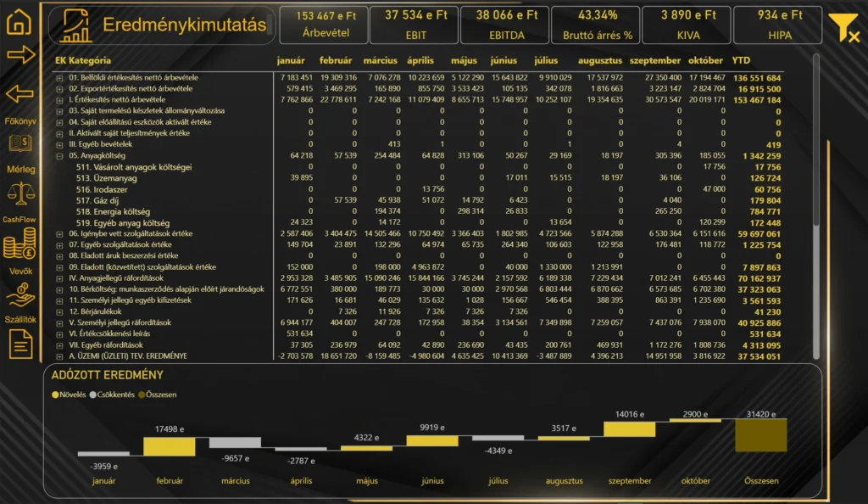This screenshot has width=868, height=504.
Task: Open the Mérleg balance scale icon
Action: click(x=19, y=195)
